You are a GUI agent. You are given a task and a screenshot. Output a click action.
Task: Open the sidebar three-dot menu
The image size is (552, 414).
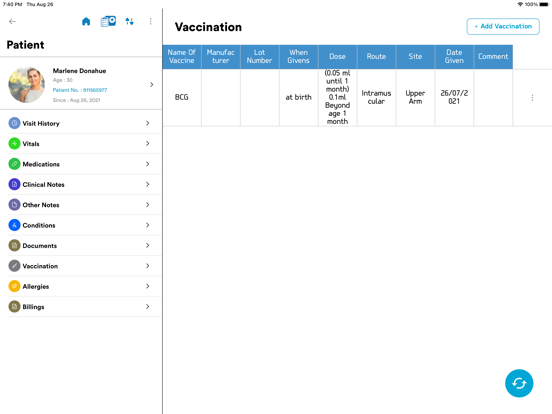coord(151,21)
